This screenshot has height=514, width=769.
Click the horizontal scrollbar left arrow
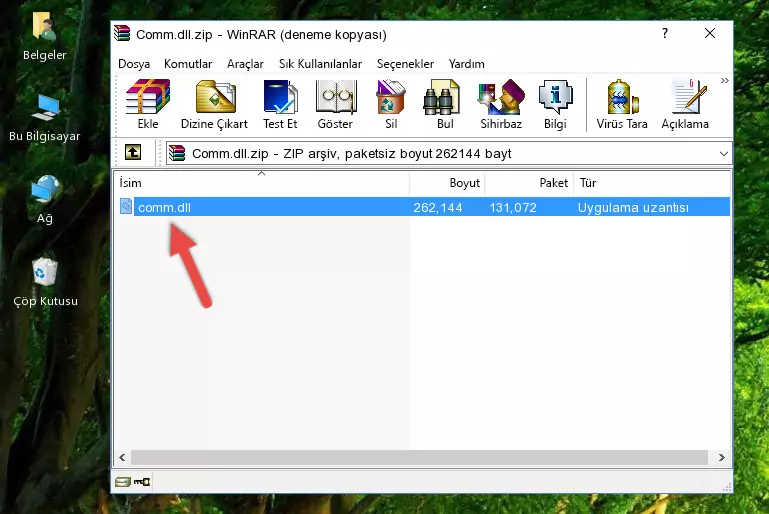(123, 457)
